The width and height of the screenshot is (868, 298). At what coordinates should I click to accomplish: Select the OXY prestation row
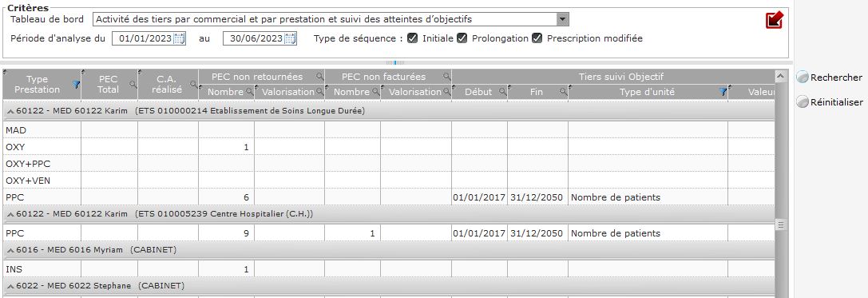coord(389,147)
